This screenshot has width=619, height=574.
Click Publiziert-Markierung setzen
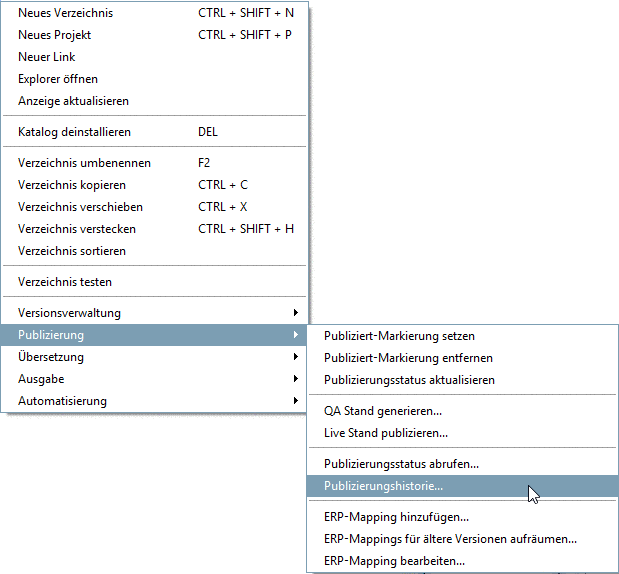click(399, 336)
